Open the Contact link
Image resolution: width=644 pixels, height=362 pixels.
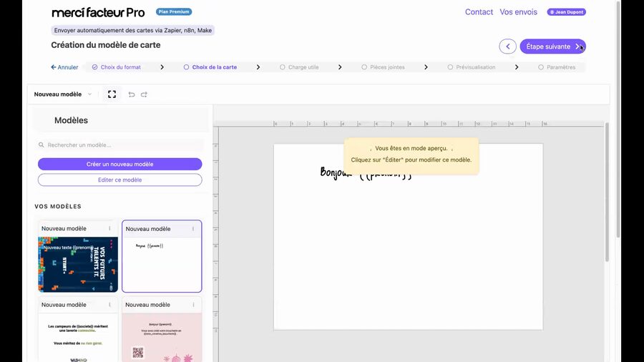pos(479,12)
